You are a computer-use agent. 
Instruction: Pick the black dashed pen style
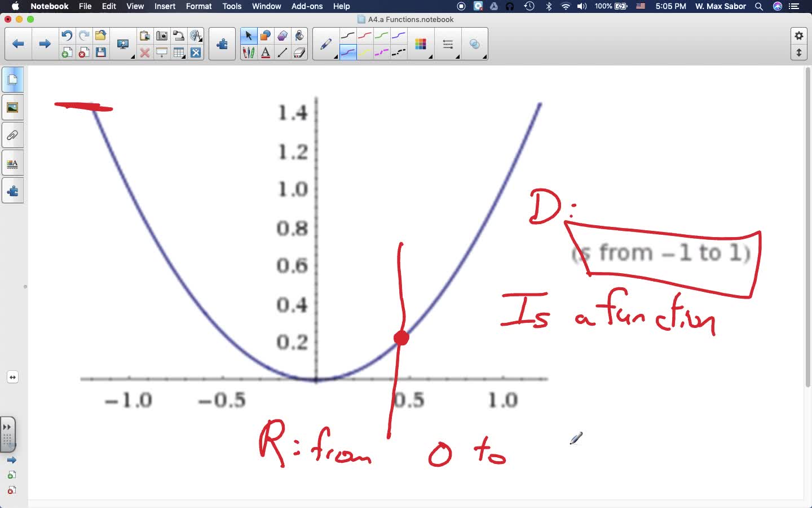(399, 52)
